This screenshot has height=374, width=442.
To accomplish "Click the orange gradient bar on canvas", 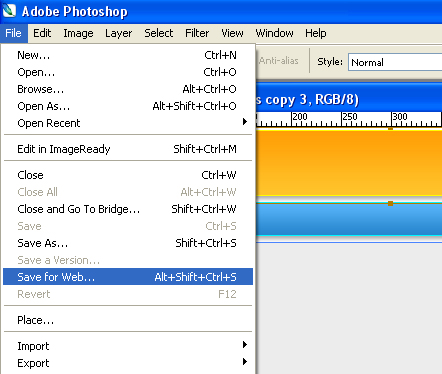I will (x=349, y=163).
